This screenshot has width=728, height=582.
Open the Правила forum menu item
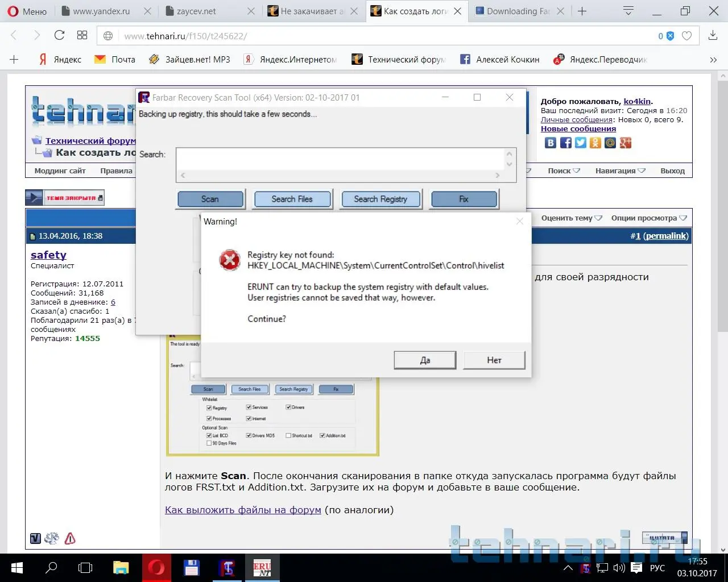117,171
